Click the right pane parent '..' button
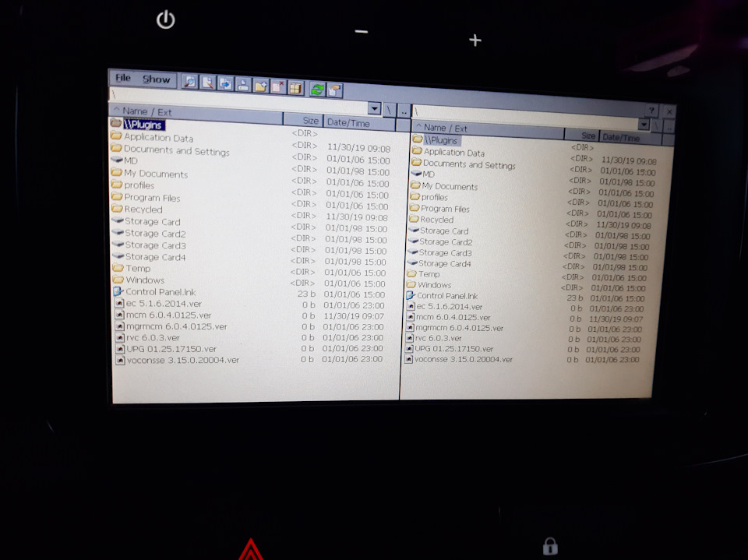The height and width of the screenshot is (560, 748). pyautogui.click(x=669, y=126)
